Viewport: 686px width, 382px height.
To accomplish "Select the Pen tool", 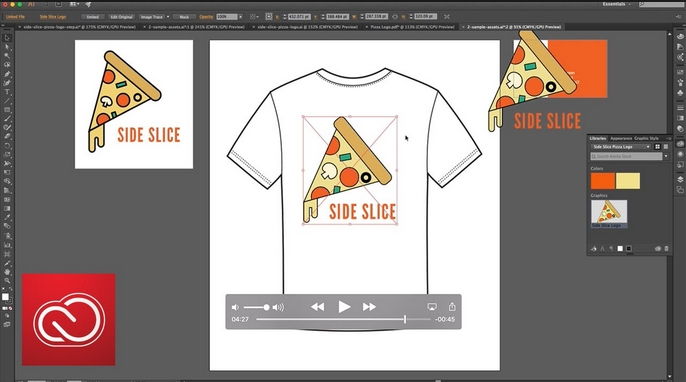I will [x=7, y=74].
